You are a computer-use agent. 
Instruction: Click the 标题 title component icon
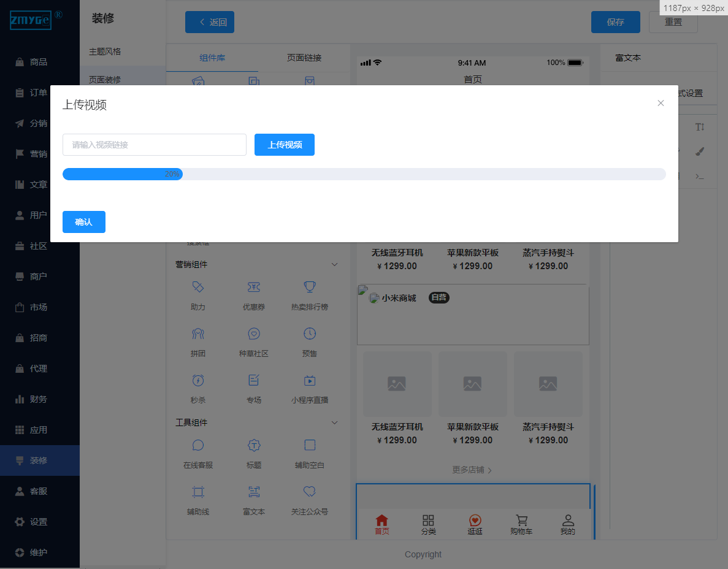coord(254,446)
